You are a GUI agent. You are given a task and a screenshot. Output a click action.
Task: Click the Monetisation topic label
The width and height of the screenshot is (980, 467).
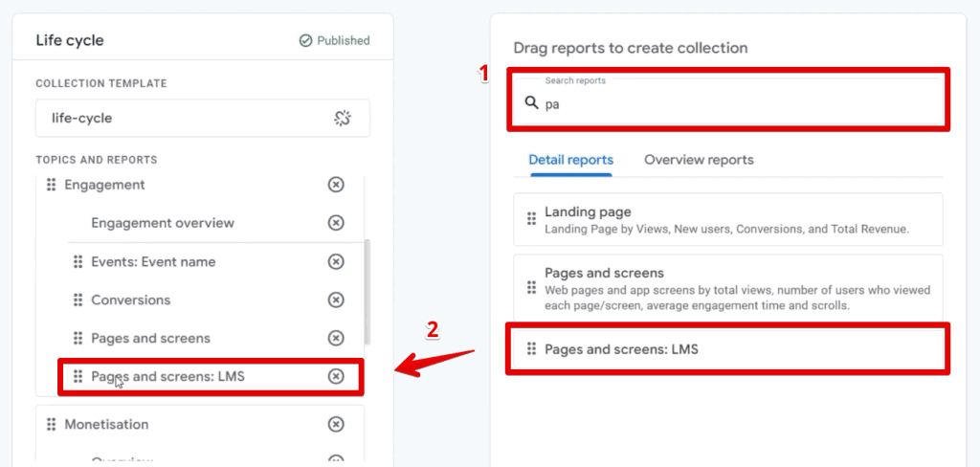coord(106,425)
